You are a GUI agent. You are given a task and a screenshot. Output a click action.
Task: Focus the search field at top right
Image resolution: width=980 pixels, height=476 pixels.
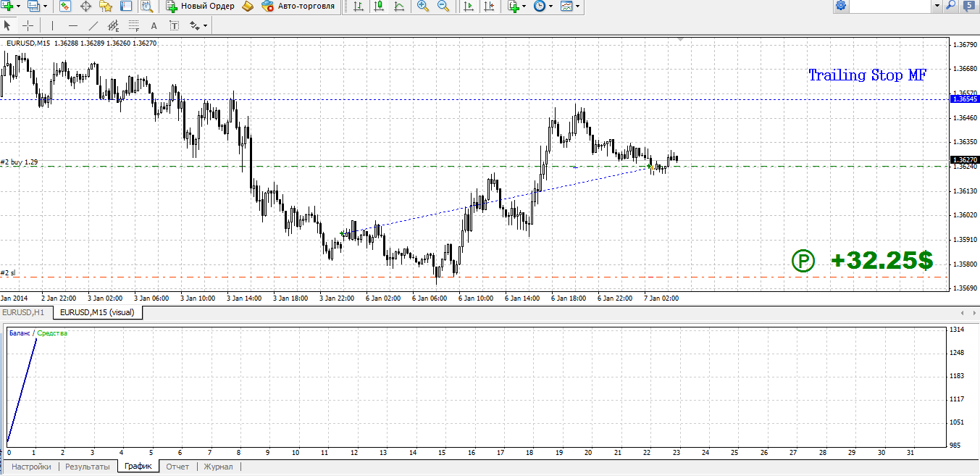click(x=890, y=7)
